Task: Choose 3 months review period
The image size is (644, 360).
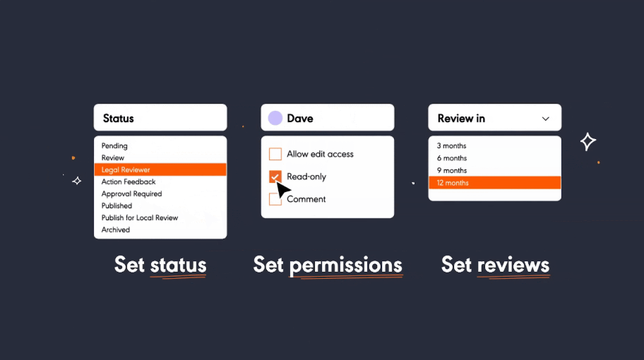Action: [451, 145]
